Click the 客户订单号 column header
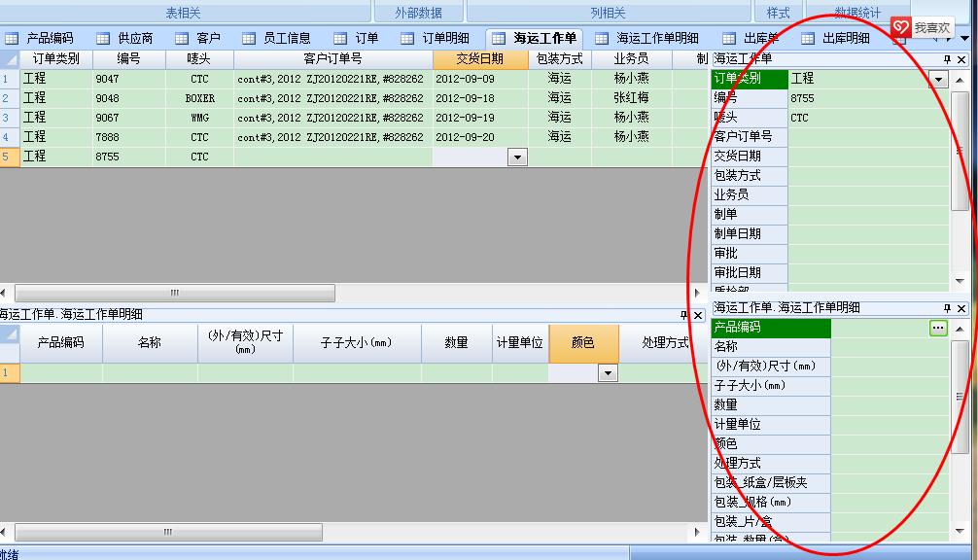 tap(332, 59)
